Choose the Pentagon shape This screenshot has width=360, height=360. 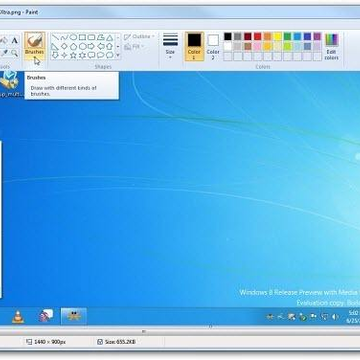pos(73,47)
